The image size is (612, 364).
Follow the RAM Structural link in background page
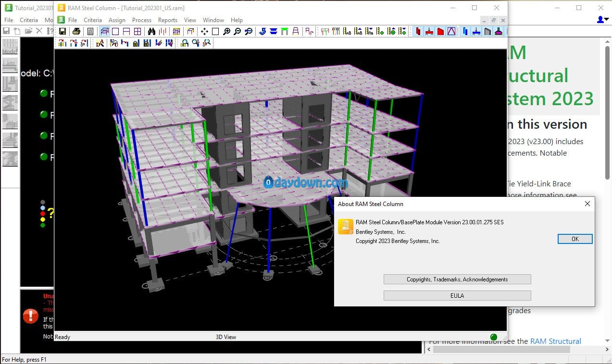coord(556,341)
